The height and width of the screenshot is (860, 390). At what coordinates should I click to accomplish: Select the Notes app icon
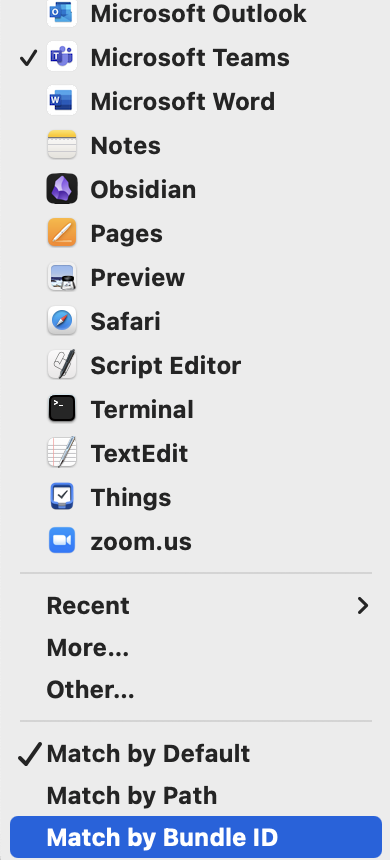pos(61,145)
